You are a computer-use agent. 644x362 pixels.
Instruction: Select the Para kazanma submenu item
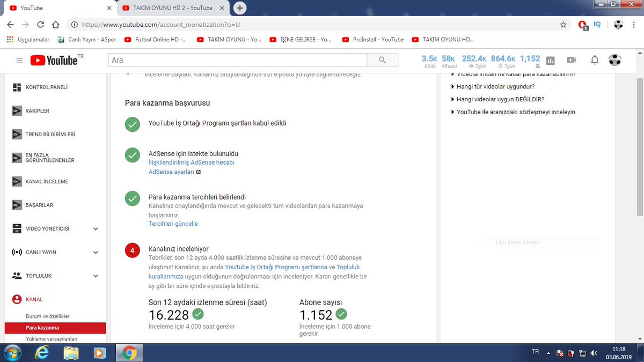[55, 328]
